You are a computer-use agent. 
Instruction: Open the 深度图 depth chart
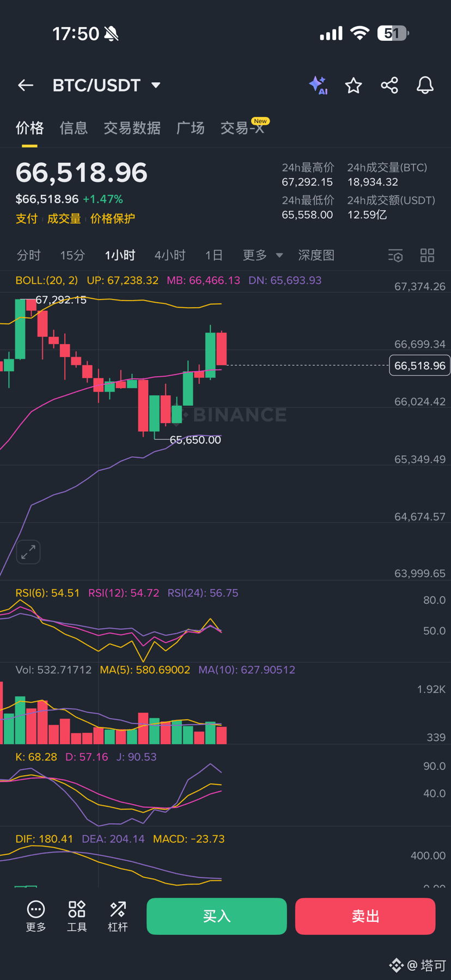coord(316,255)
